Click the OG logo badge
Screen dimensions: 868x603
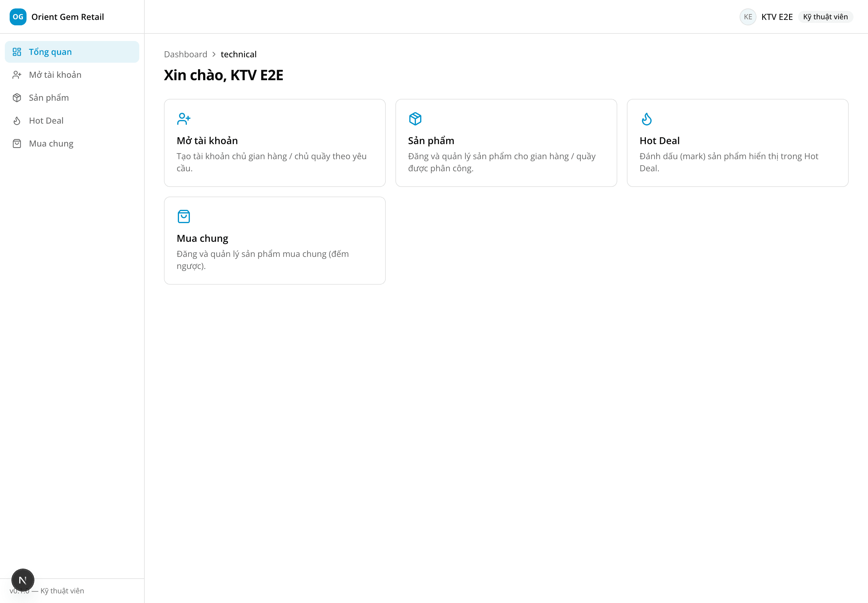(x=18, y=17)
